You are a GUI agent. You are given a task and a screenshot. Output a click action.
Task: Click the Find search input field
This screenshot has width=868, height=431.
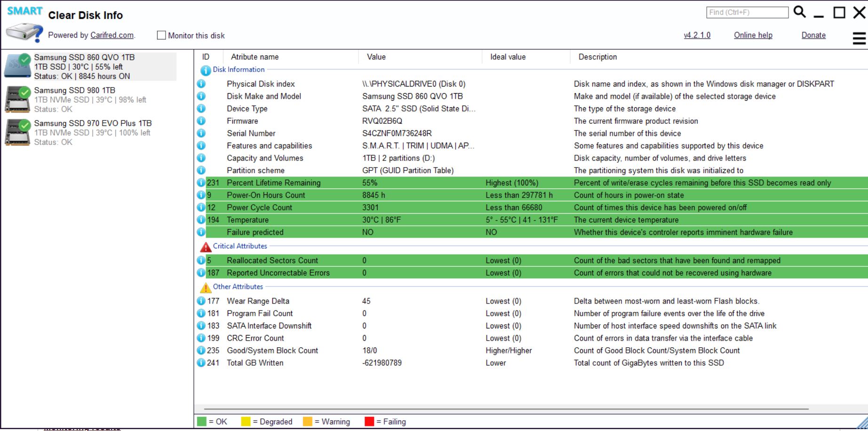pos(747,12)
